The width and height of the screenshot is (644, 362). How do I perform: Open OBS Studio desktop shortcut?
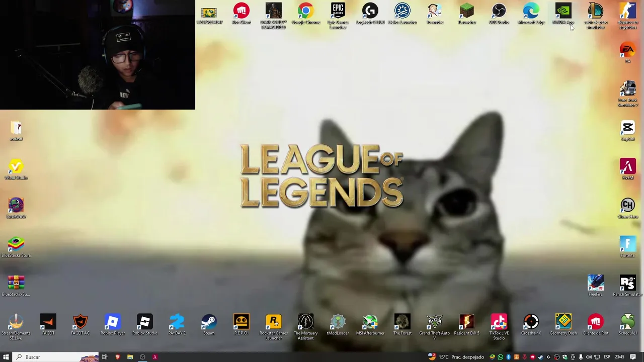[499, 14]
